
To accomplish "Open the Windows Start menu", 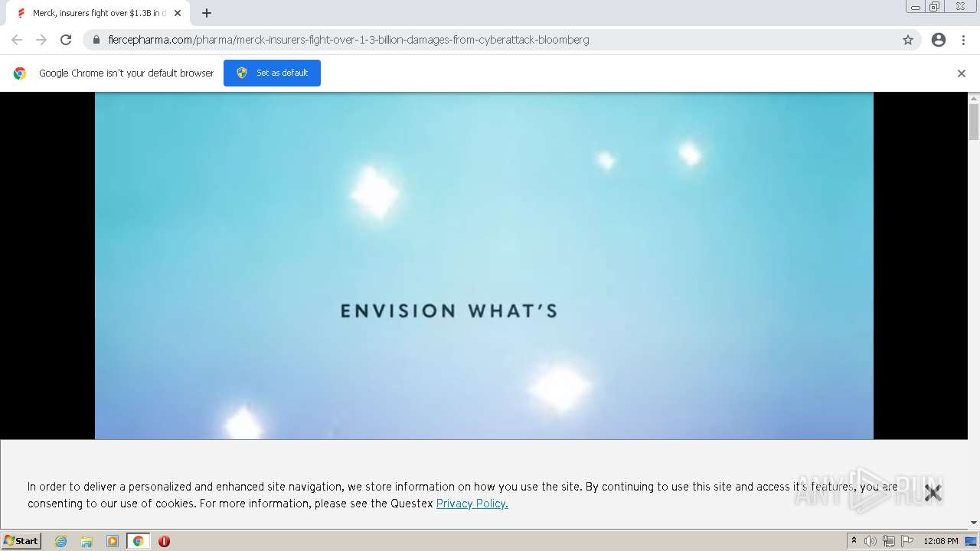I will [21, 541].
